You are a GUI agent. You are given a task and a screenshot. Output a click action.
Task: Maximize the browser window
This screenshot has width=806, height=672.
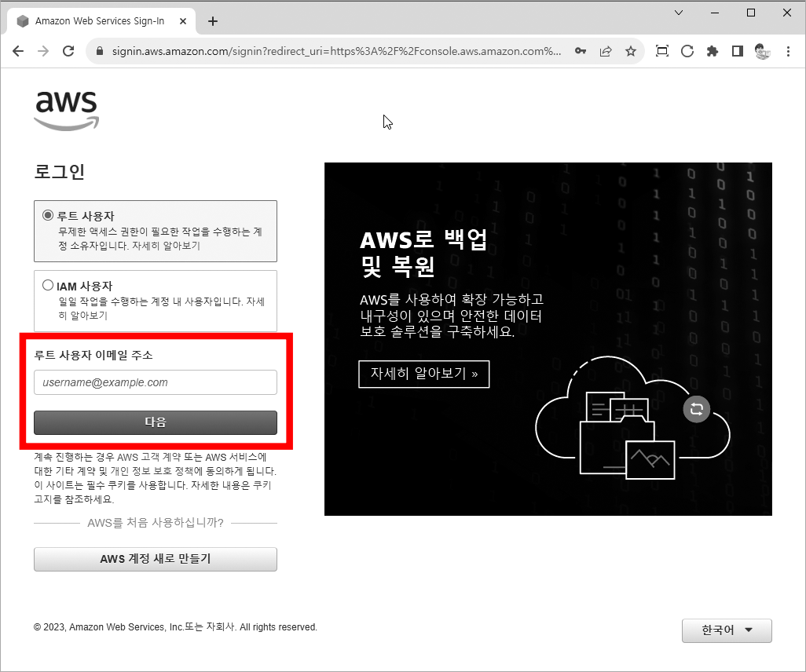(x=751, y=13)
